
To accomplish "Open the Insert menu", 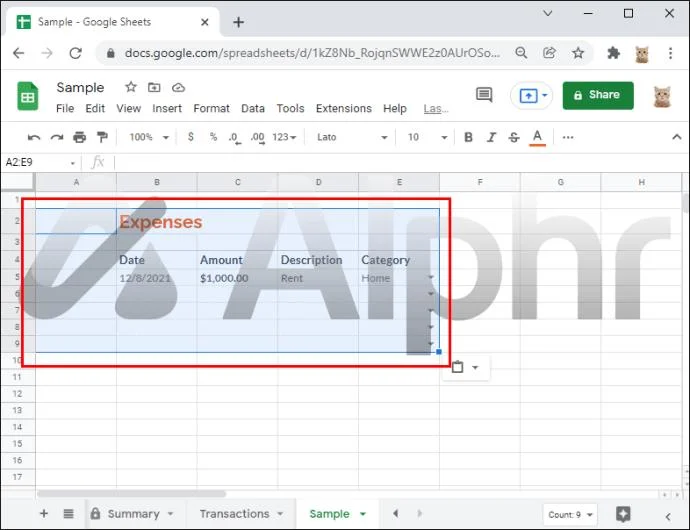I will tap(167, 108).
